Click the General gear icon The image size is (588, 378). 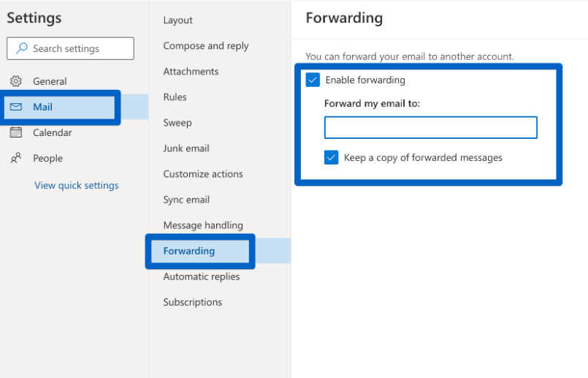16,81
